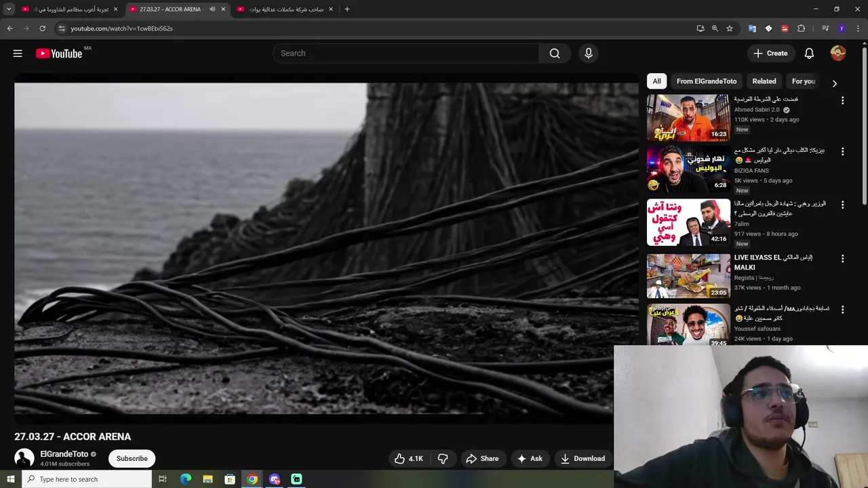Click the Windows taskbar search box
The height and width of the screenshot is (488, 868).
86,479
